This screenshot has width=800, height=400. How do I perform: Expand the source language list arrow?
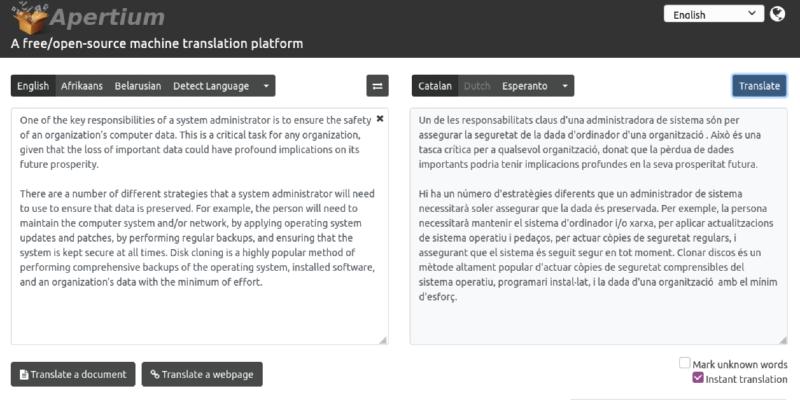(266, 86)
